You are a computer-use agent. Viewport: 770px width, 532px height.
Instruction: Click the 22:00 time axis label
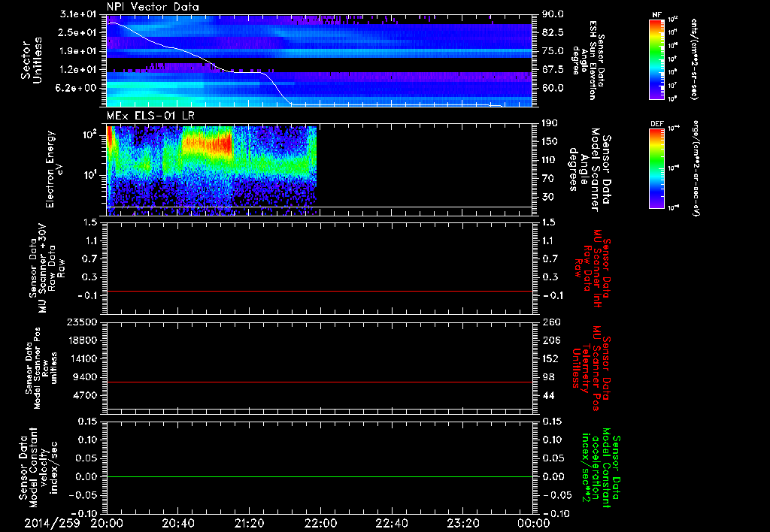pos(320,523)
